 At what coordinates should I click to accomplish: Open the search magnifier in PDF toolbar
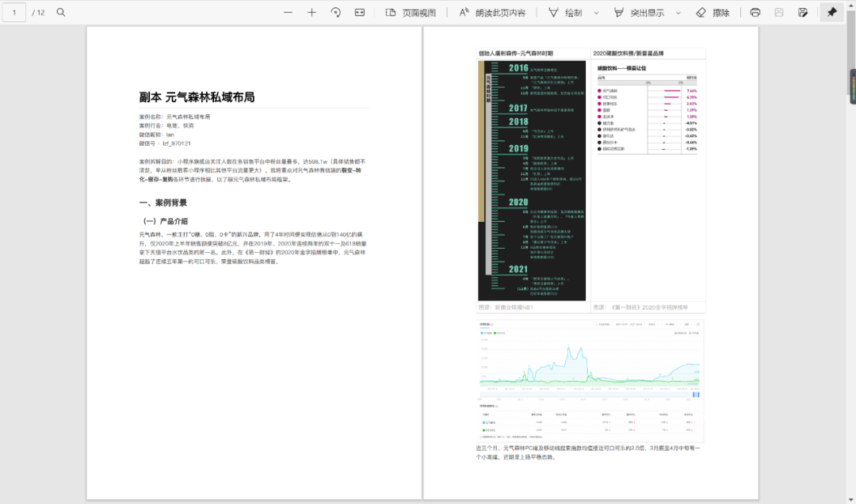61,12
